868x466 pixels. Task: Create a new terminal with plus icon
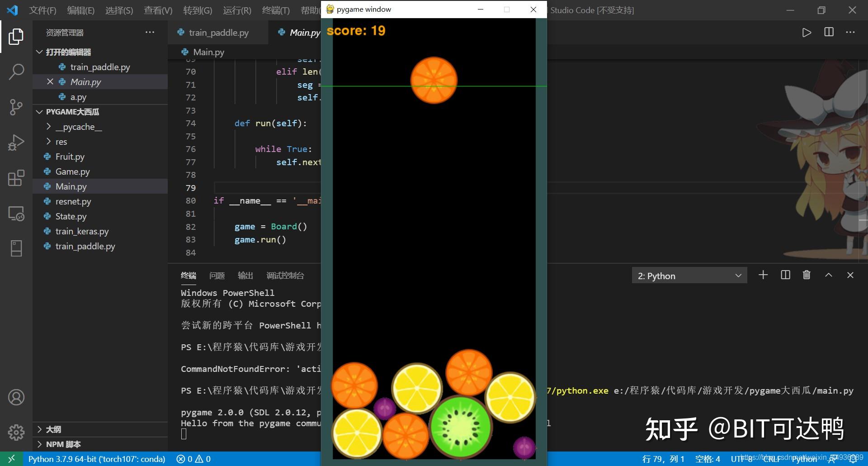[x=763, y=275]
